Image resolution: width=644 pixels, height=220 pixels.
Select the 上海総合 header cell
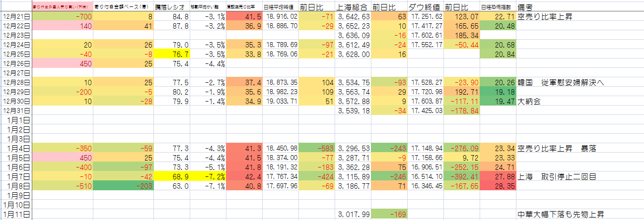click(x=353, y=7)
